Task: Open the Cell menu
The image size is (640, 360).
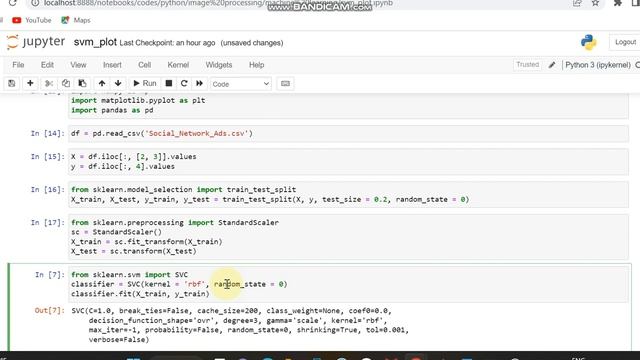Action: coord(144,65)
